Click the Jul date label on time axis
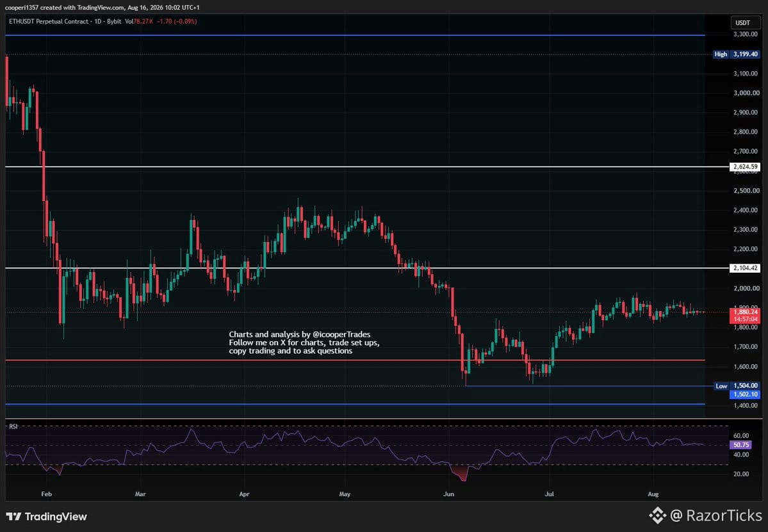 549,494
